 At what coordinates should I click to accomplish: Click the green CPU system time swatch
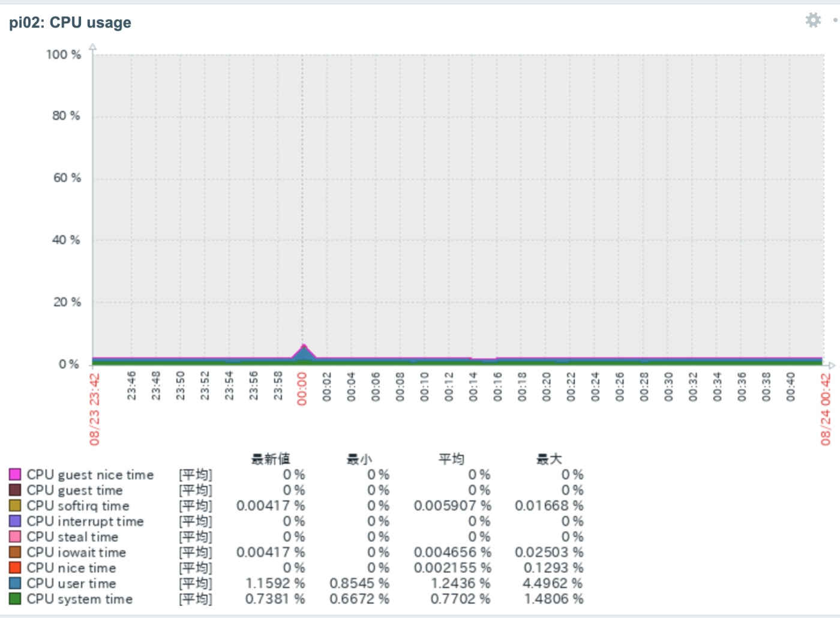point(15,599)
